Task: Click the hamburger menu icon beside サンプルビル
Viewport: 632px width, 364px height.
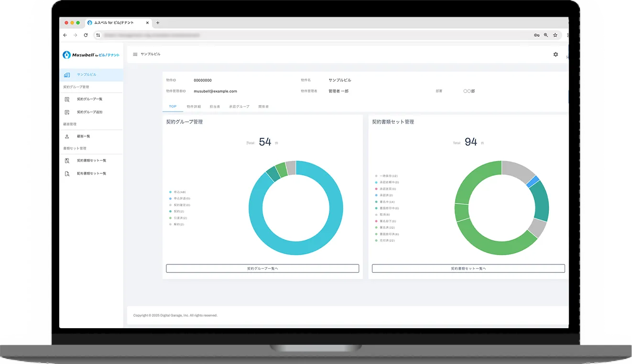Action: pyautogui.click(x=135, y=54)
